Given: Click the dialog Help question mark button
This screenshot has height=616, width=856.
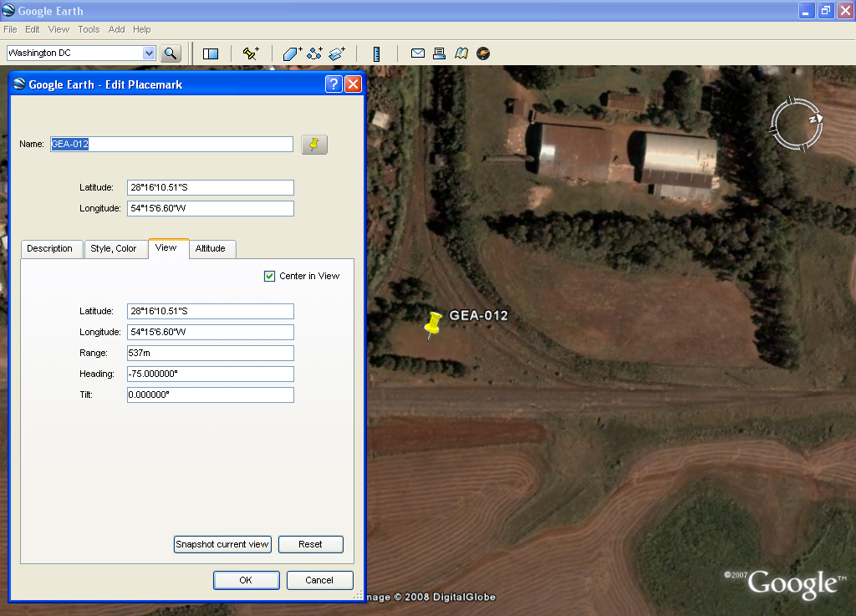Looking at the screenshot, I should coord(334,84).
